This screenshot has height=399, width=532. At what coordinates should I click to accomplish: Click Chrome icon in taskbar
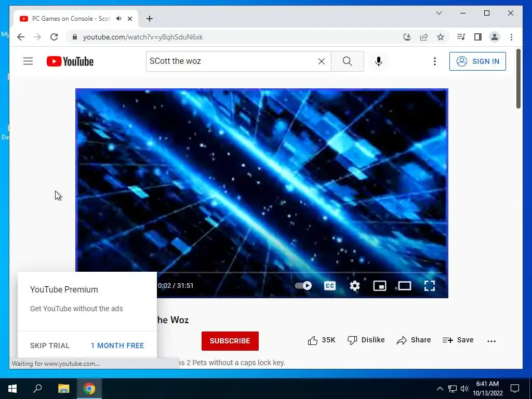click(x=89, y=389)
